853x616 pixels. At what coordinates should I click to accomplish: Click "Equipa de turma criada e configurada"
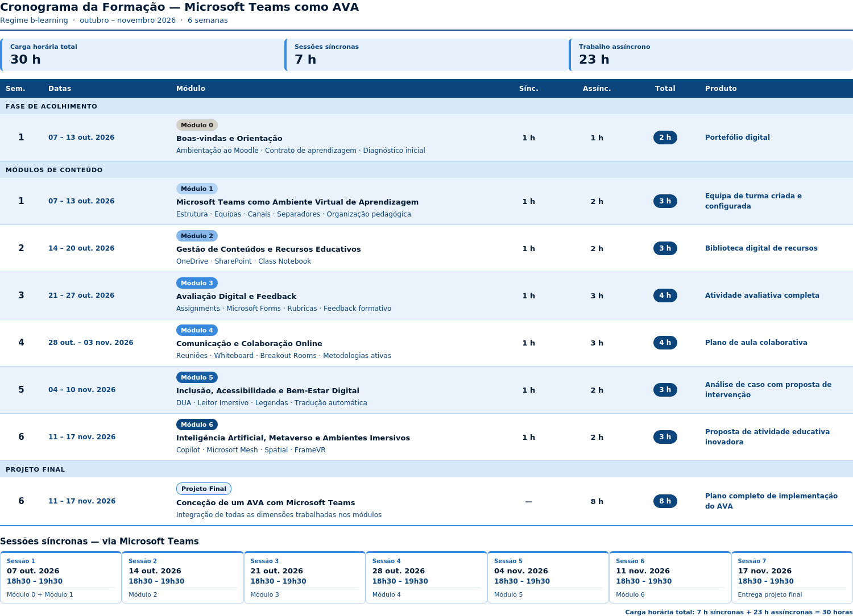point(753,201)
